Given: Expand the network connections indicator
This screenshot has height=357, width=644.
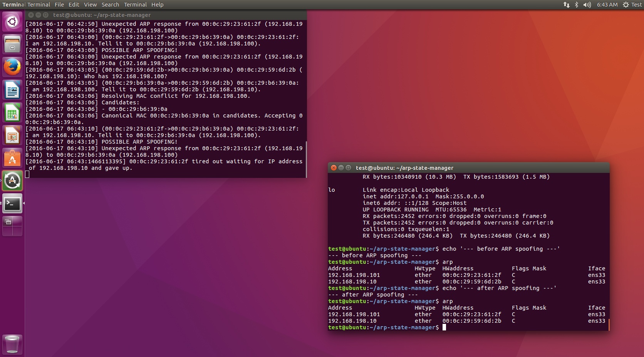Looking at the screenshot, I should pos(566,5).
